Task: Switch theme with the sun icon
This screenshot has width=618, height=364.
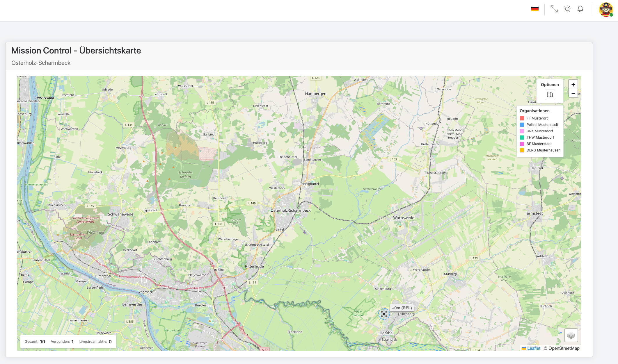Action: pyautogui.click(x=567, y=9)
